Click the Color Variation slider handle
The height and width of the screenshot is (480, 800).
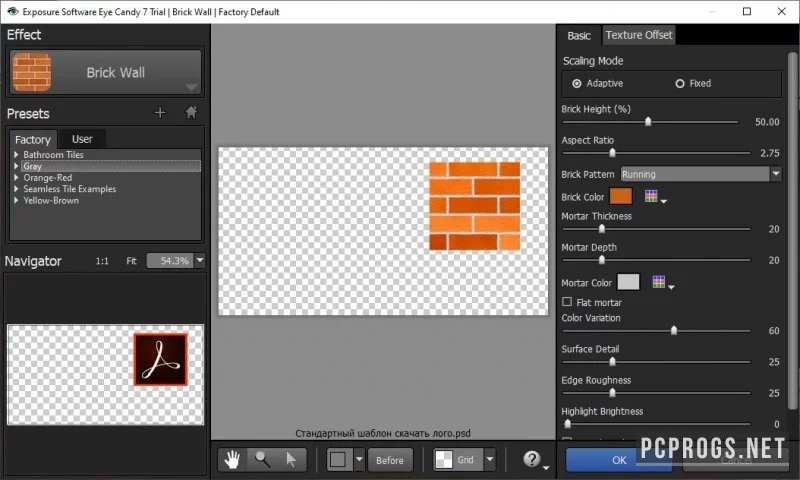point(674,331)
